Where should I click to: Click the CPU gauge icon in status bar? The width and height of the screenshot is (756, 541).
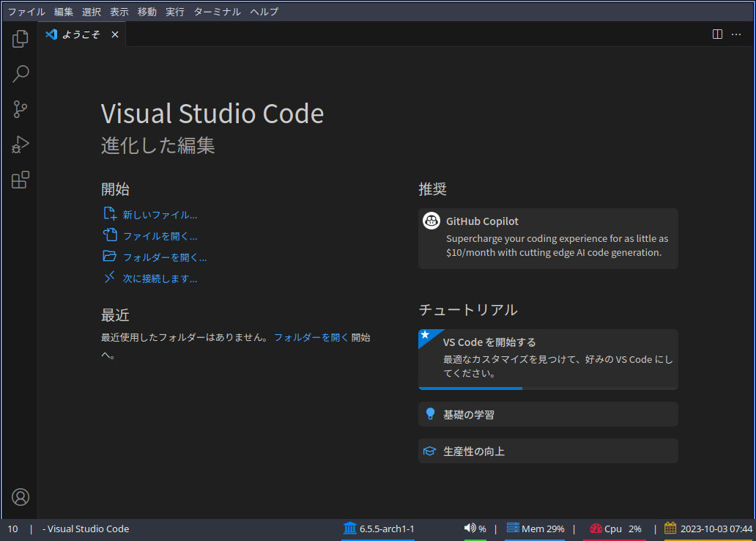click(x=596, y=529)
